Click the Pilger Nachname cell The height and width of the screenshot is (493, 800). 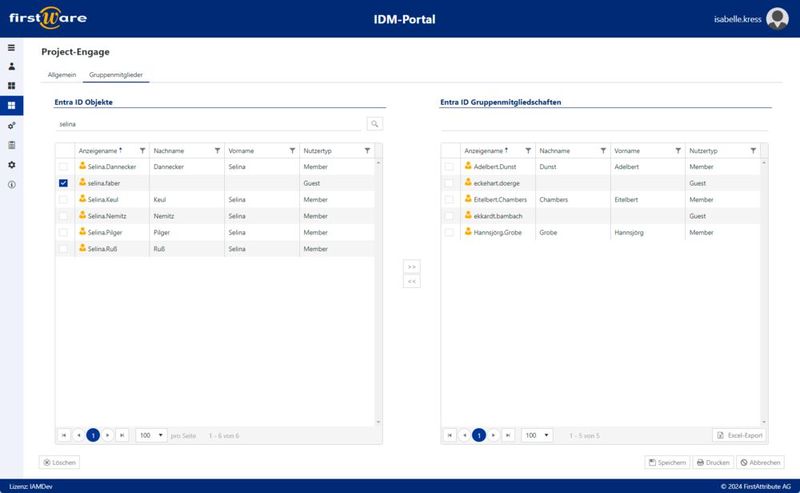coord(187,232)
